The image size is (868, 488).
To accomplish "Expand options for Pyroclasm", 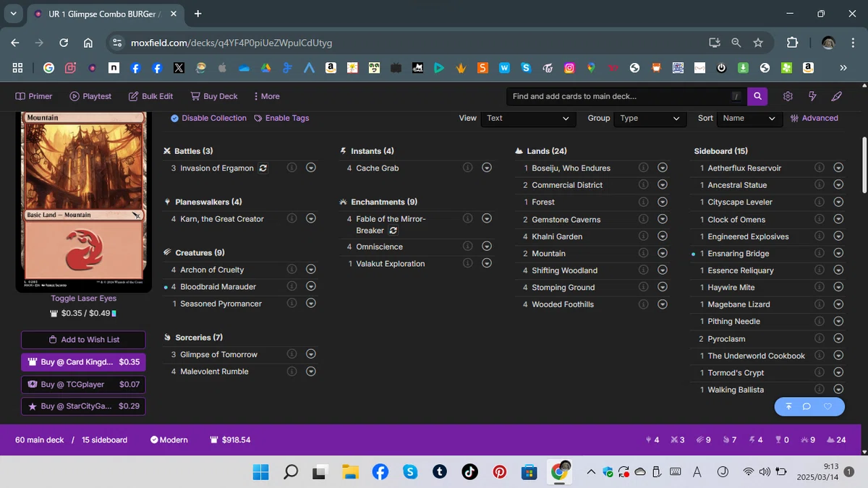I will tap(838, 338).
